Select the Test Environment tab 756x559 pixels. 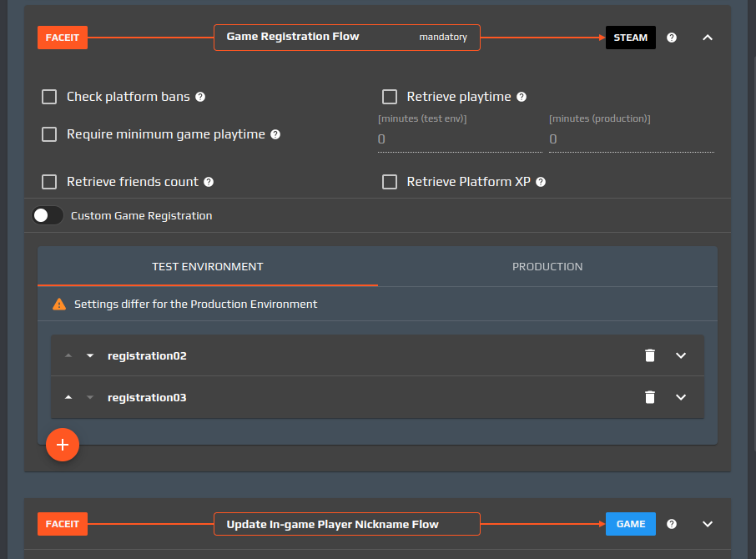tap(208, 267)
